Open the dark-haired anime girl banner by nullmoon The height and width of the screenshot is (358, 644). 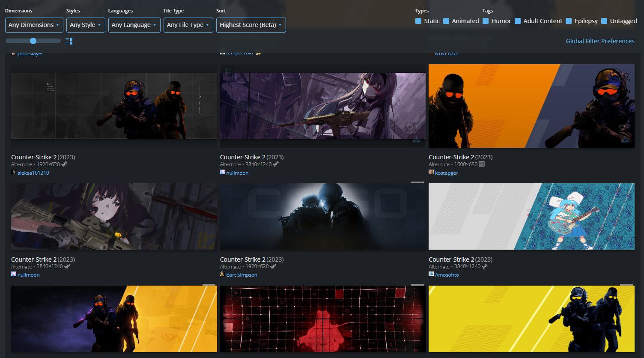click(x=114, y=216)
